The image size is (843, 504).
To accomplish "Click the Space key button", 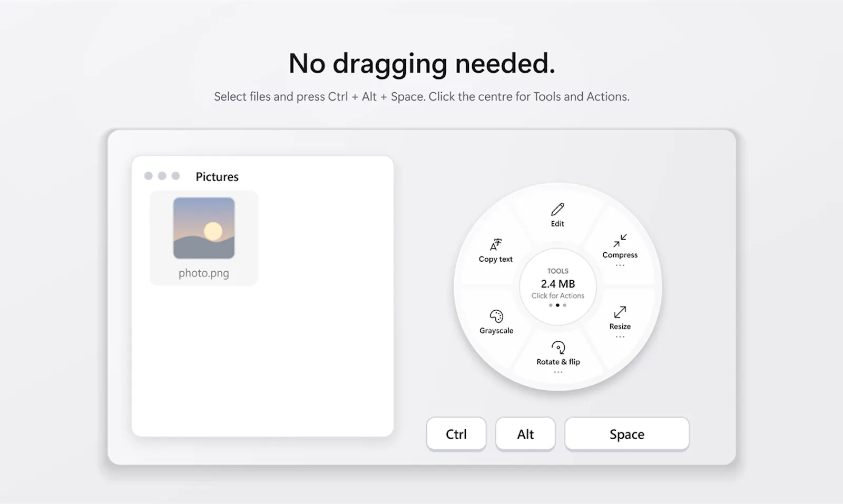I will tap(627, 434).
